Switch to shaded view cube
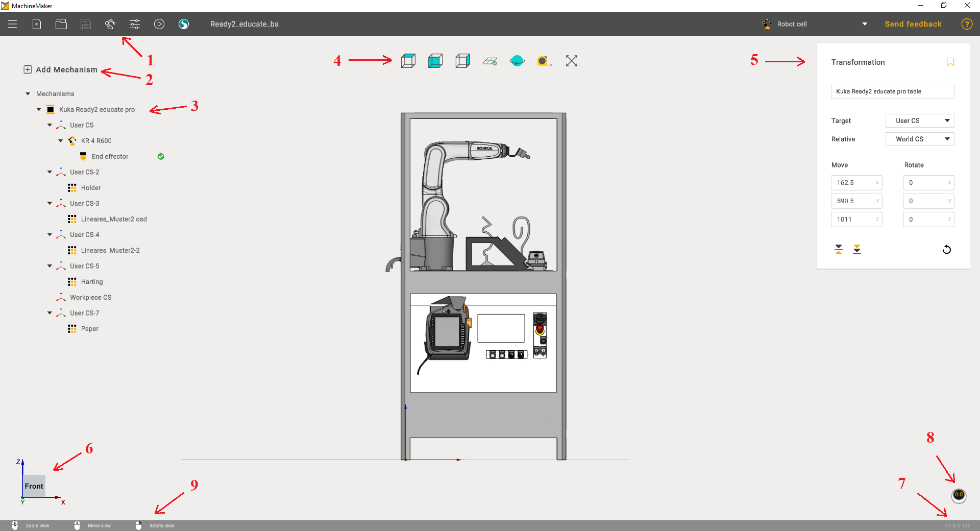This screenshot has width=980, height=531. [x=435, y=61]
